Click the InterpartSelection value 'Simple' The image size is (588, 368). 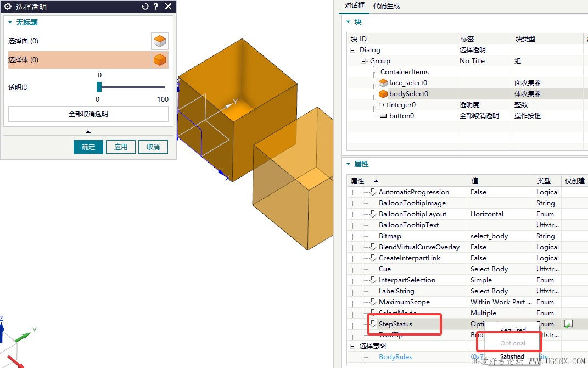coord(481,280)
